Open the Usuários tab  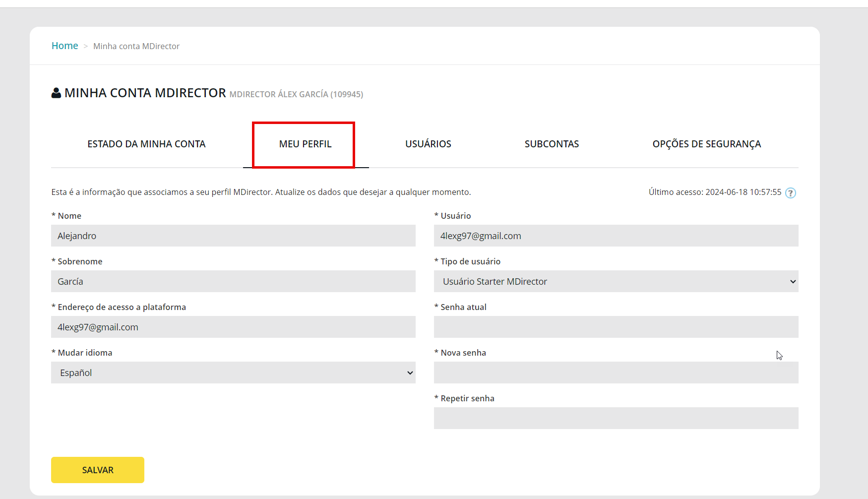[428, 144]
